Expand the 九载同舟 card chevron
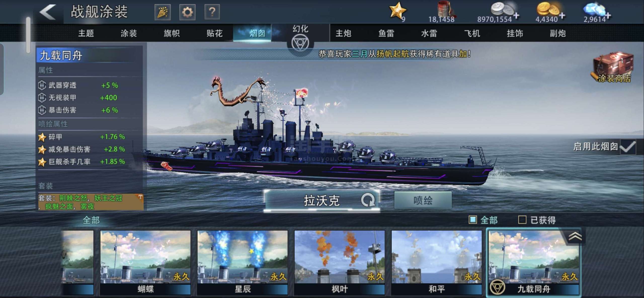Screen dimensions: 644x298 (575, 236)
